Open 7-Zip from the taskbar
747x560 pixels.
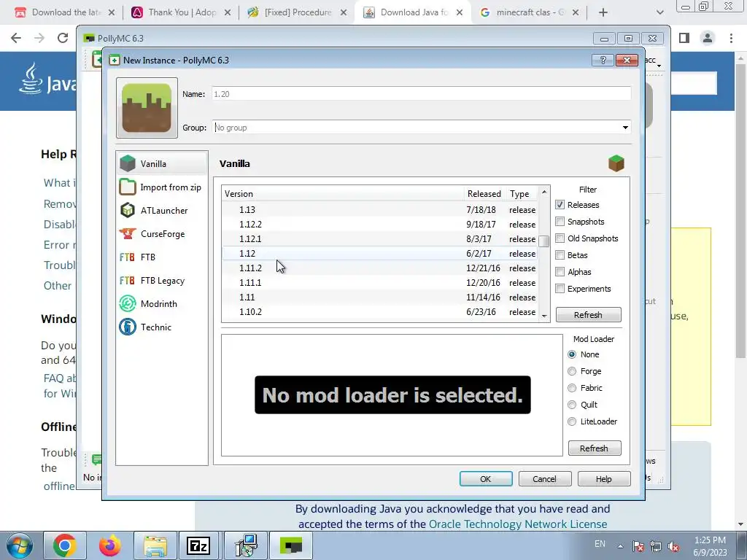198,545
